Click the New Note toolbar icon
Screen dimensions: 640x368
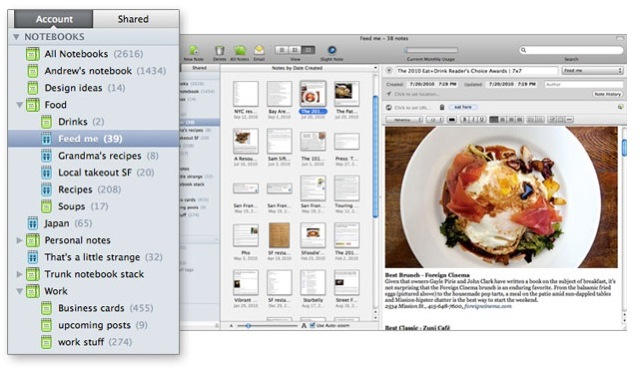tap(193, 51)
